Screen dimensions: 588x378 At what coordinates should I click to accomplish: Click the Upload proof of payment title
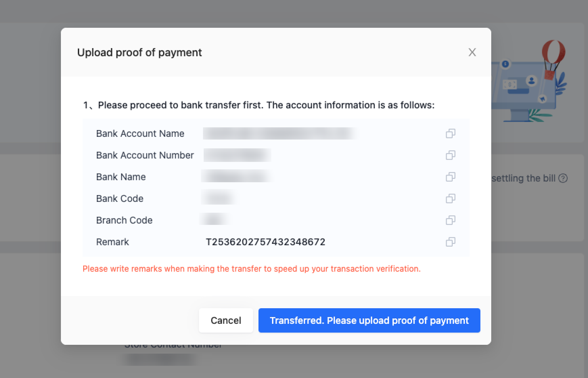coord(139,52)
